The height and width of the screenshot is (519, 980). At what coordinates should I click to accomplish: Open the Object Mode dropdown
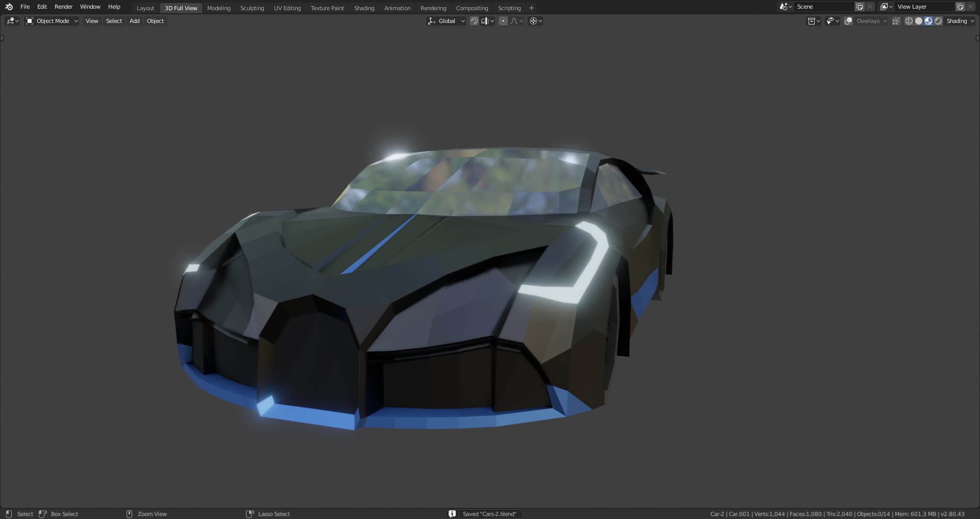[x=52, y=21]
